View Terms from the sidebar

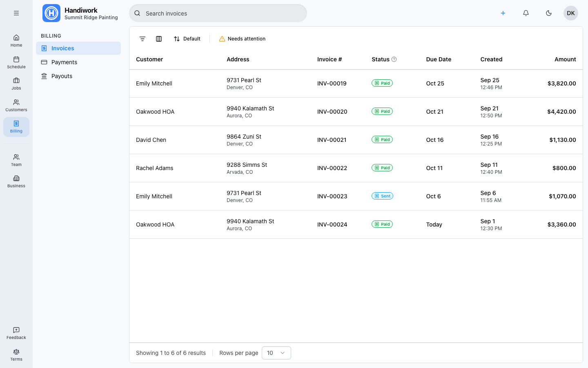click(16, 355)
